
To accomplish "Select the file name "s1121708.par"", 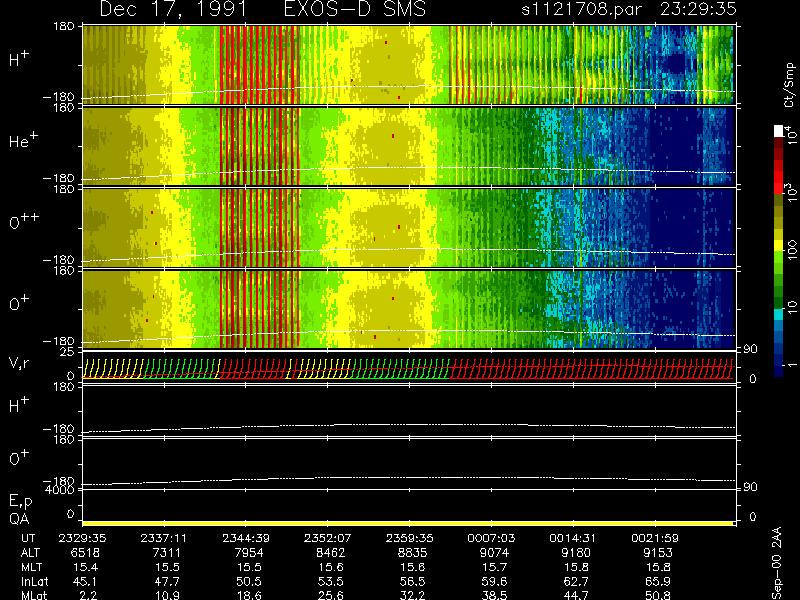I will tap(581, 9).
